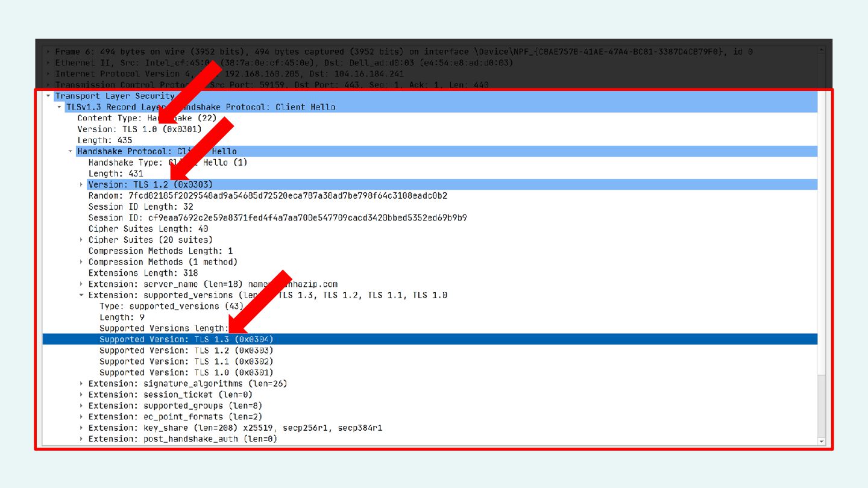This screenshot has width=868, height=488.
Task: Collapse the Transport Layer Security node
Action: (48, 96)
